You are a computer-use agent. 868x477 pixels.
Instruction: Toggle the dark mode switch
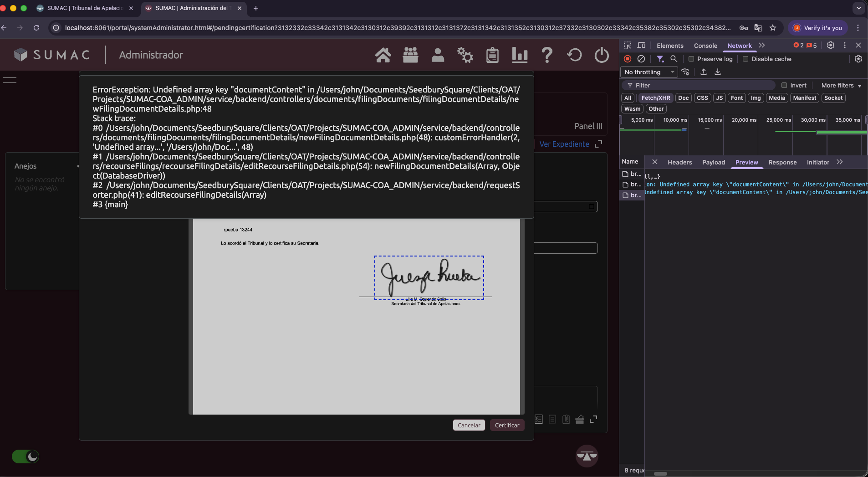tap(26, 456)
